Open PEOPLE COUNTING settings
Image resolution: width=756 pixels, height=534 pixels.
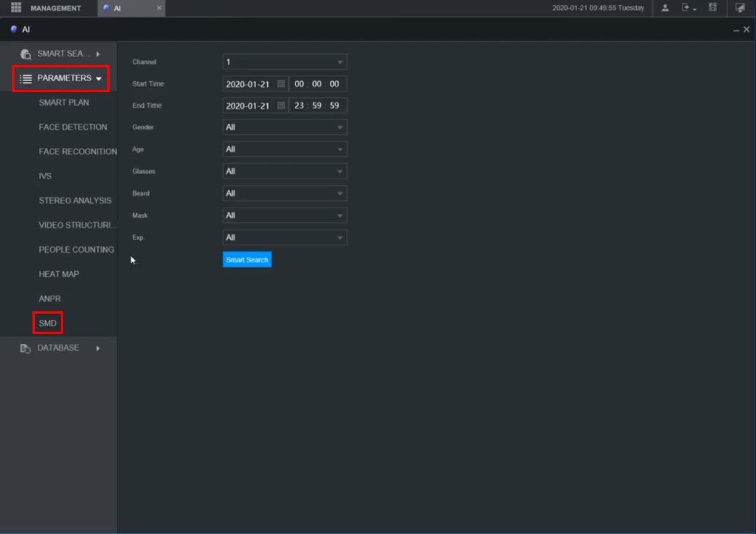point(77,250)
